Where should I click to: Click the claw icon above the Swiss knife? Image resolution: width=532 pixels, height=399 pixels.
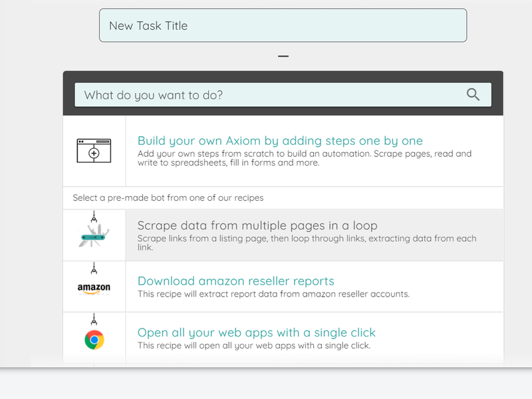pyautogui.click(x=94, y=216)
